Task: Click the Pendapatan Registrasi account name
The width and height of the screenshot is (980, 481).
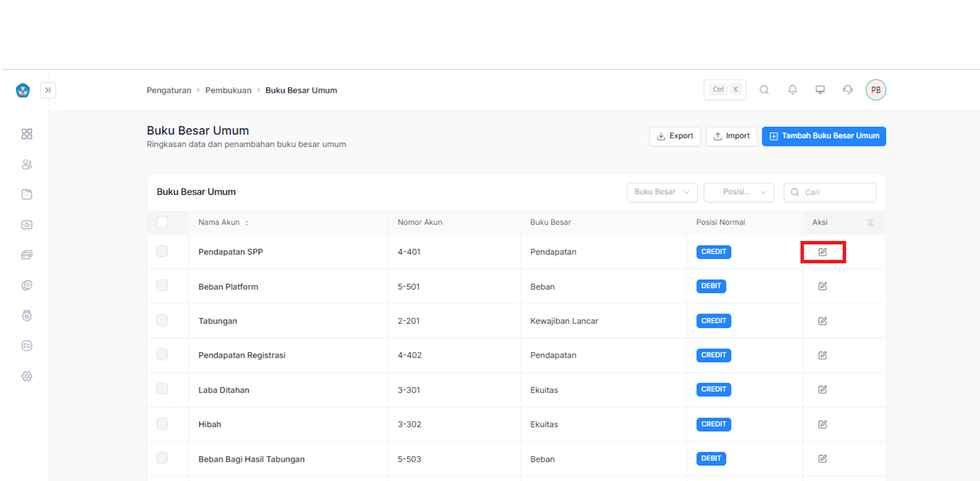Action: click(x=242, y=355)
